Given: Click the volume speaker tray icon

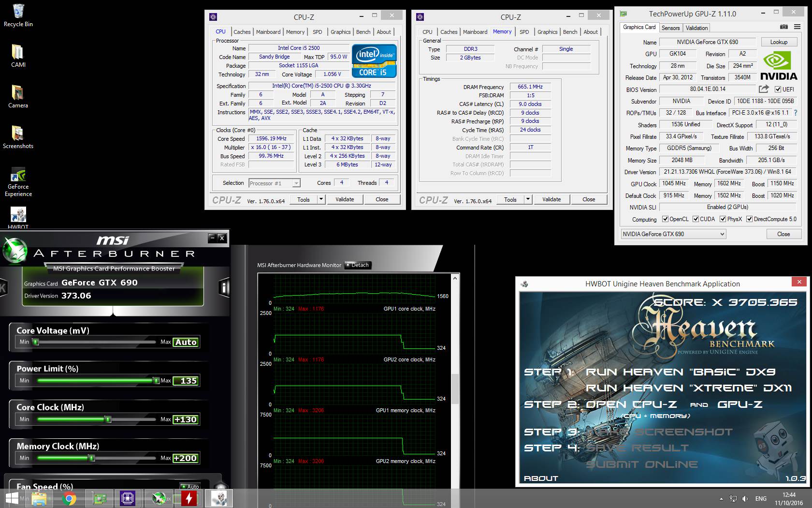Looking at the screenshot, I should pyautogui.click(x=745, y=499).
